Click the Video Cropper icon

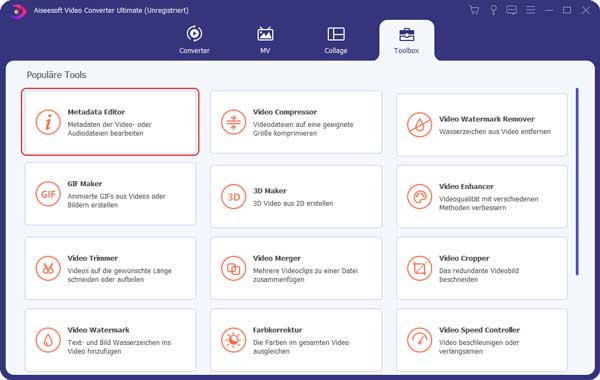(419, 268)
